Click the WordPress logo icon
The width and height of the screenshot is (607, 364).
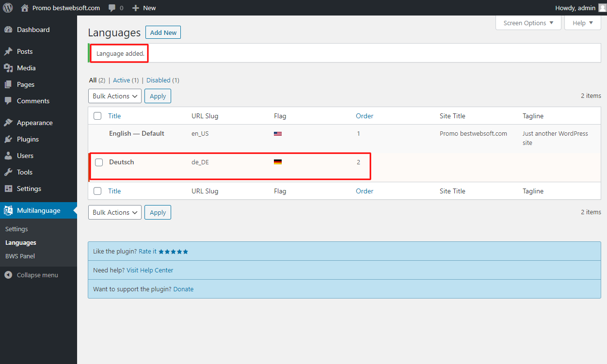click(8, 8)
